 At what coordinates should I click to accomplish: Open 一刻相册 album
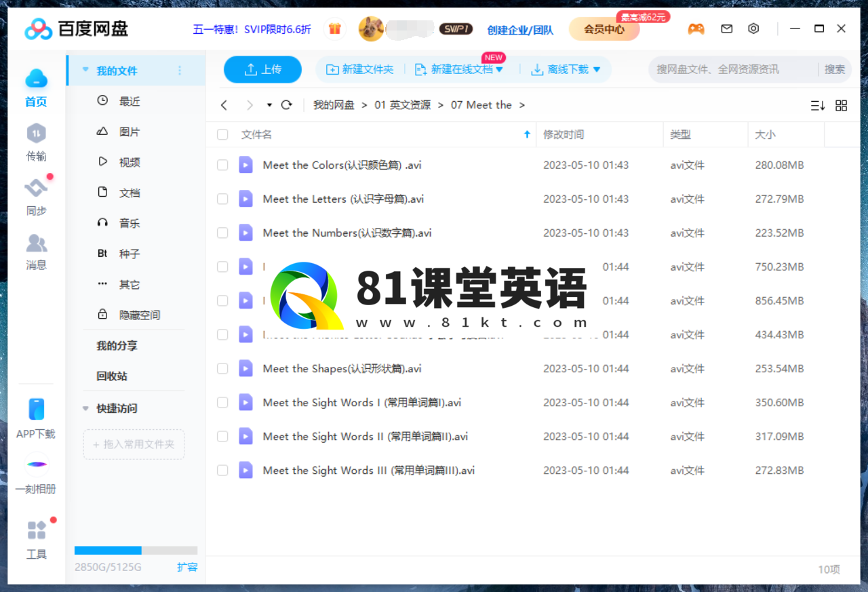pos(36,475)
